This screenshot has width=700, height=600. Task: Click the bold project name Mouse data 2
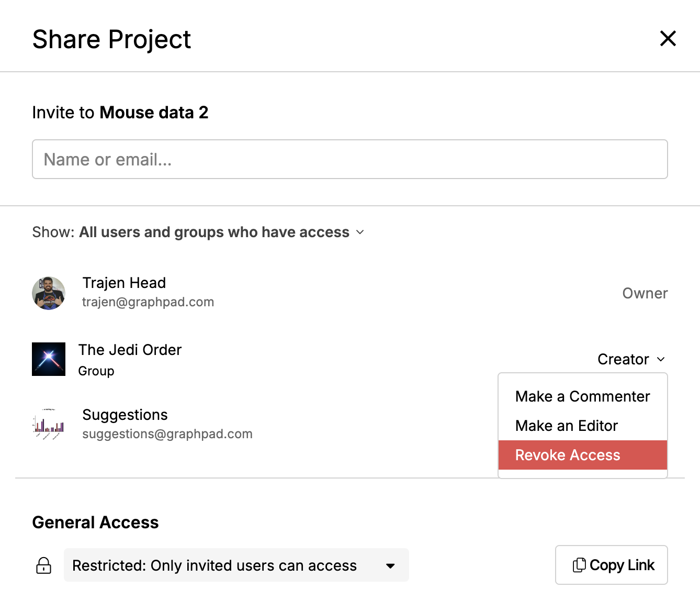(x=154, y=112)
